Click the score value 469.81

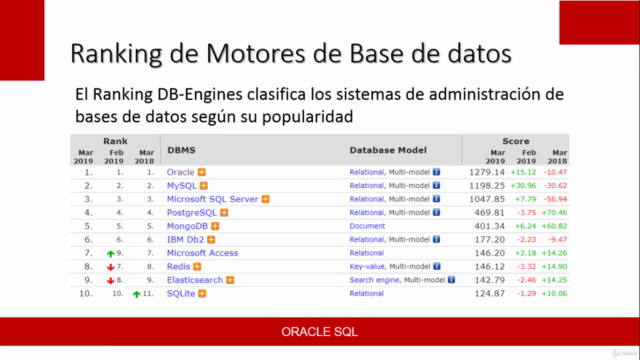490,213
